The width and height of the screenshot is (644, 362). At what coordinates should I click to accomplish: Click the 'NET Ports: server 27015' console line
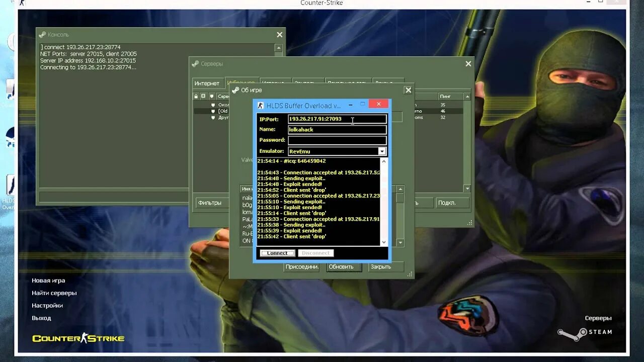coord(89,54)
